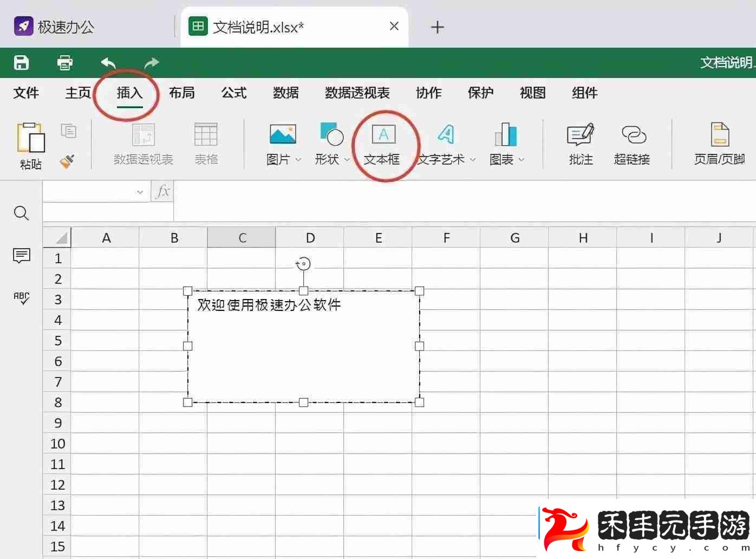The image size is (756, 559).
Task: Click the ABC spell check icon
Action: [22, 298]
